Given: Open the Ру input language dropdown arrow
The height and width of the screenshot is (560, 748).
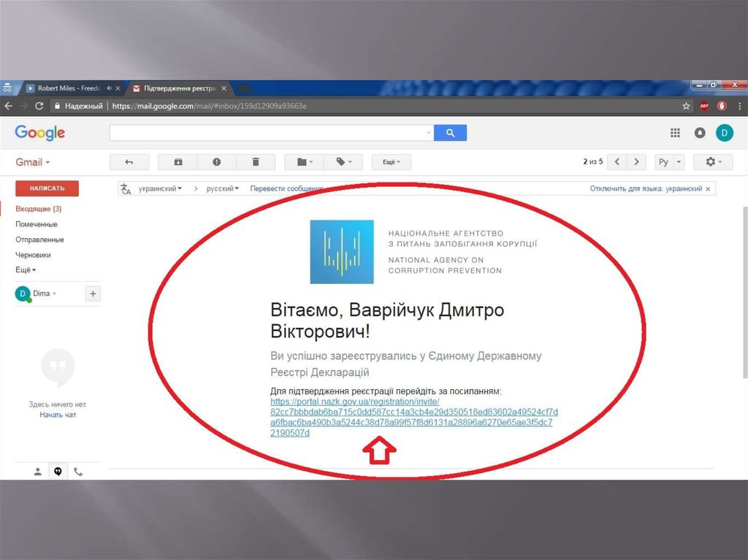Looking at the screenshot, I should [x=679, y=161].
